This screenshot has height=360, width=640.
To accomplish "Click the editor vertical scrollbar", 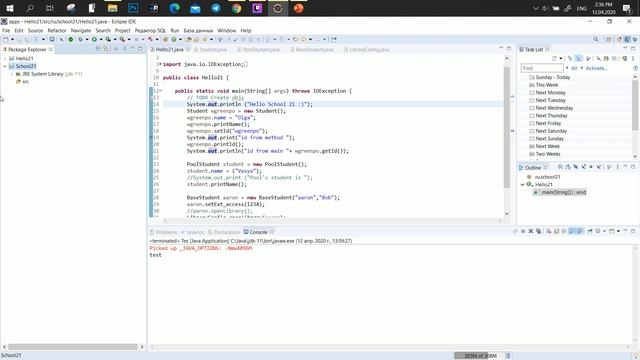I will 507,127.
